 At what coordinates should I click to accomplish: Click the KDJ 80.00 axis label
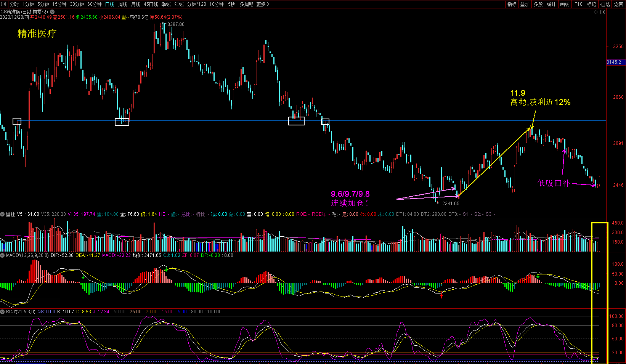[618, 326]
